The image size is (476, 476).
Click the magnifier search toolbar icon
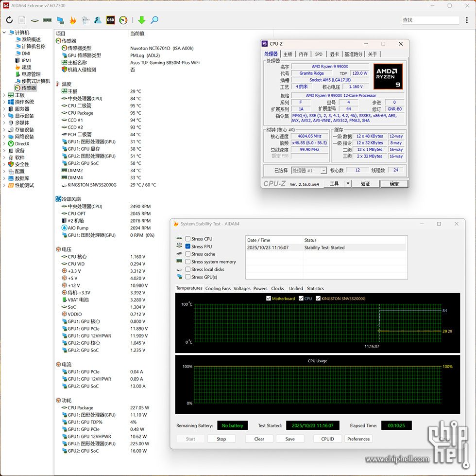pyautogui.click(x=154, y=20)
